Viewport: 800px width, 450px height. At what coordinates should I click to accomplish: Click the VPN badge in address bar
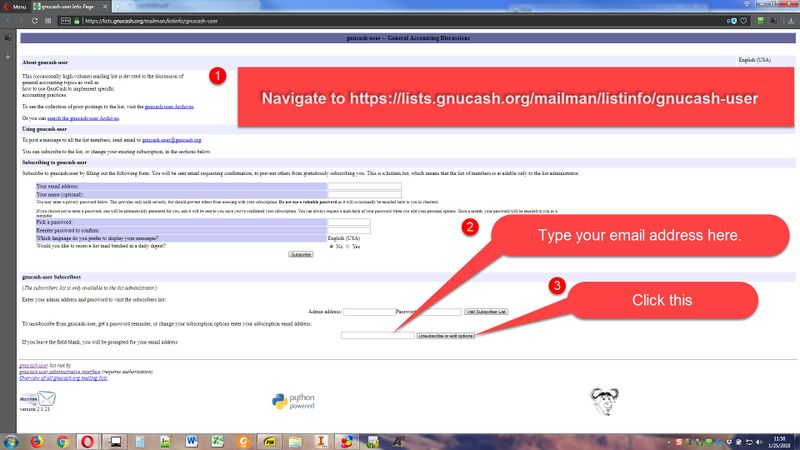[x=65, y=21]
